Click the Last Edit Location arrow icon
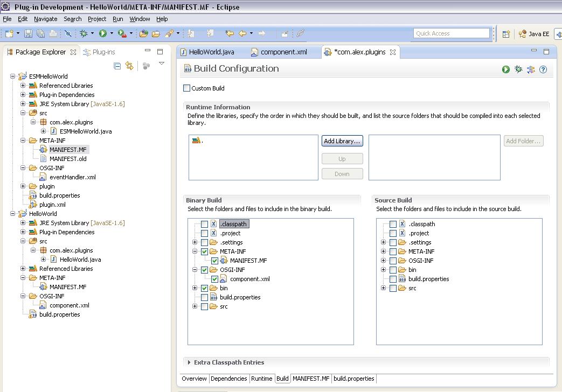The width and height of the screenshot is (562, 392). tap(230, 34)
